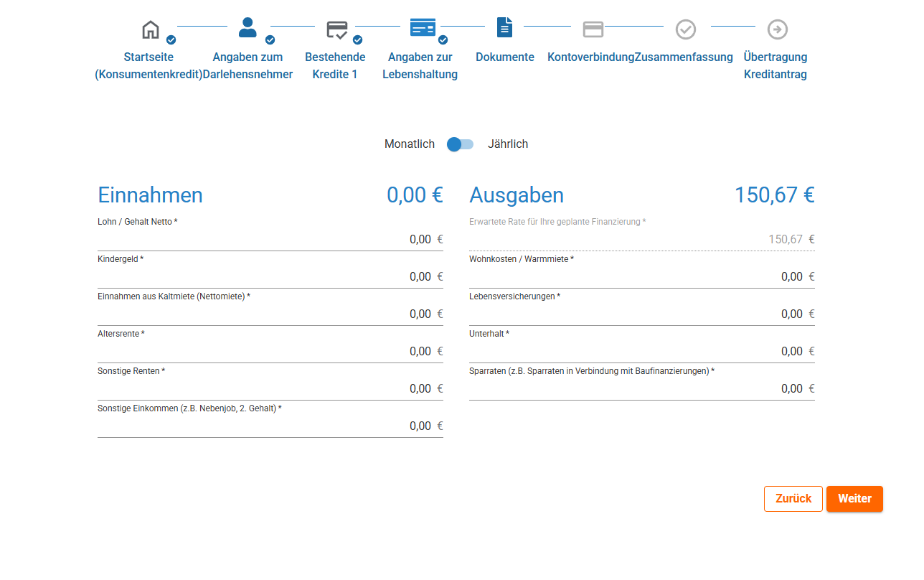Click the Startseite house icon

click(151, 29)
